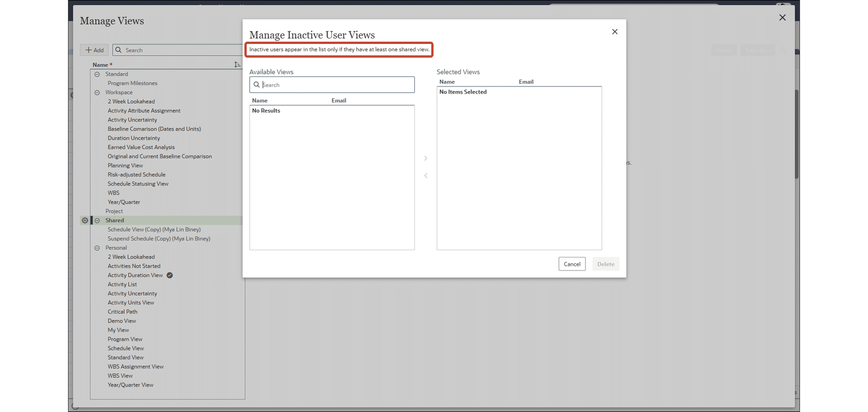868x412 pixels.
Task: Click the sort icon in the Name column header
Action: click(x=237, y=65)
